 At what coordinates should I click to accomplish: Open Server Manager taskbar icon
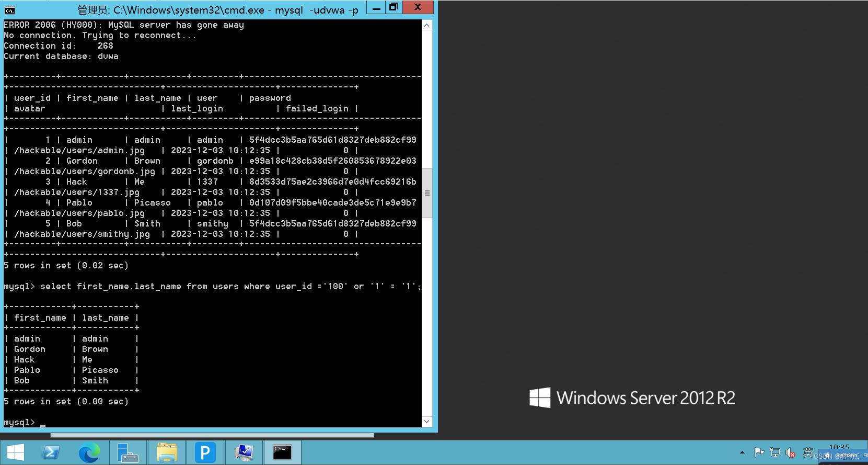tap(128, 452)
